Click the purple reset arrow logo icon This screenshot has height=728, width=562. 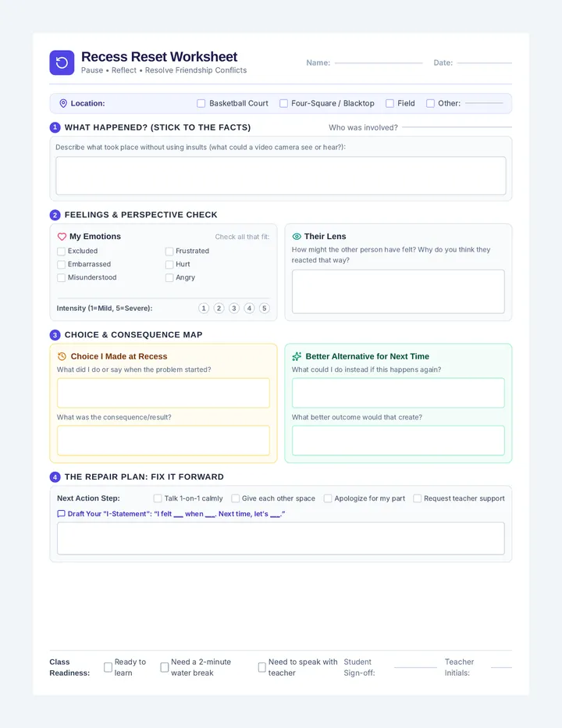tap(62, 62)
